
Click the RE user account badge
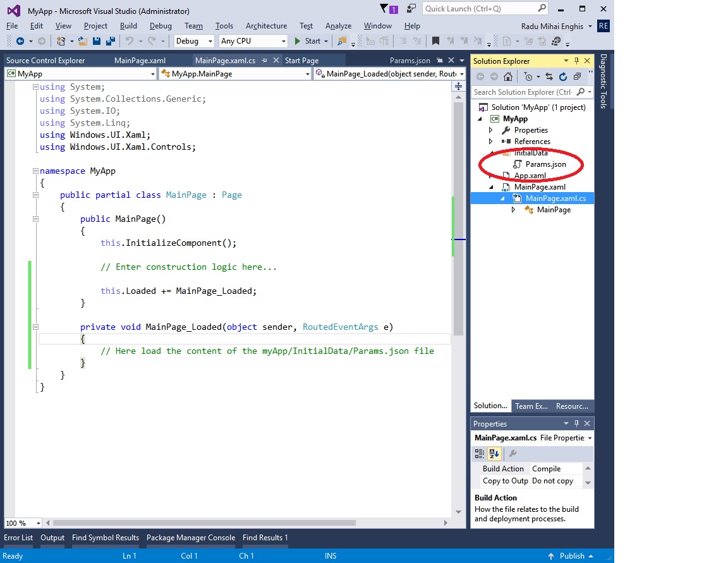603,26
